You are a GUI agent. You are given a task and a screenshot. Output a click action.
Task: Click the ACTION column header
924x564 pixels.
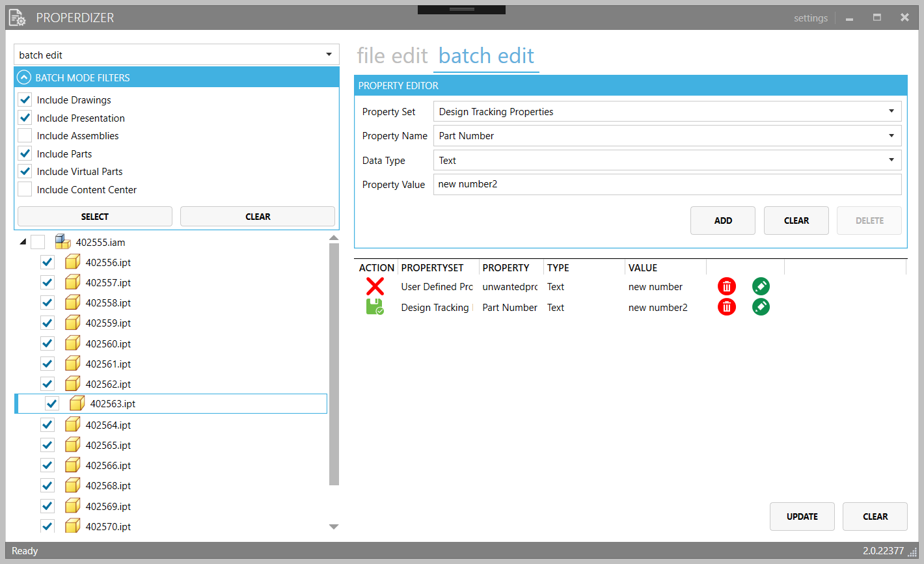point(377,268)
